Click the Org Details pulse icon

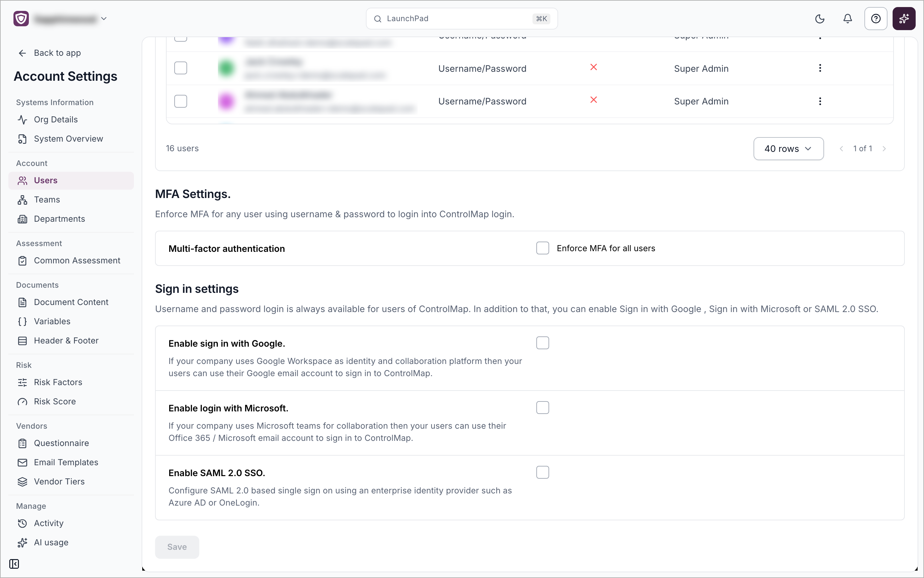(22, 120)
